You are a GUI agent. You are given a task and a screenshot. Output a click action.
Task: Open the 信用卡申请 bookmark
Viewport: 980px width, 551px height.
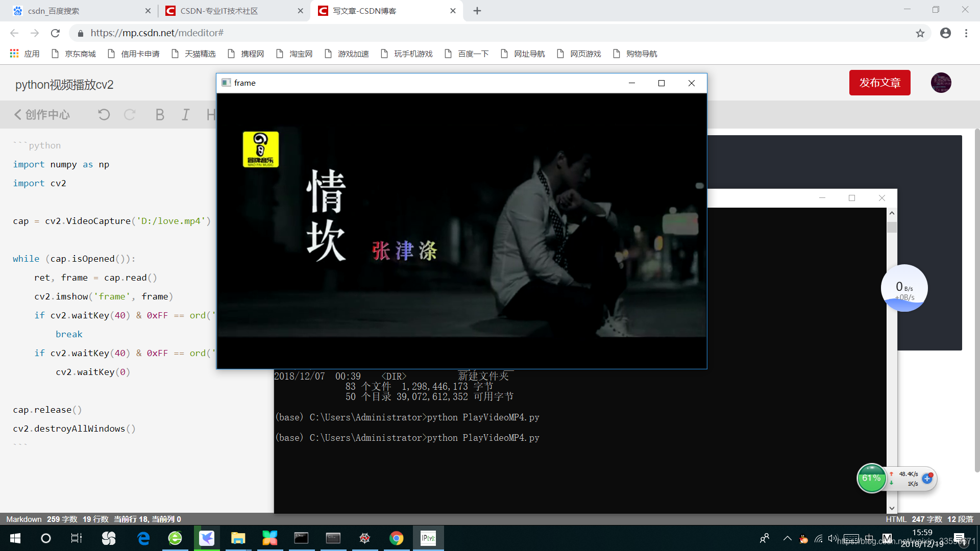click(134, 54)
